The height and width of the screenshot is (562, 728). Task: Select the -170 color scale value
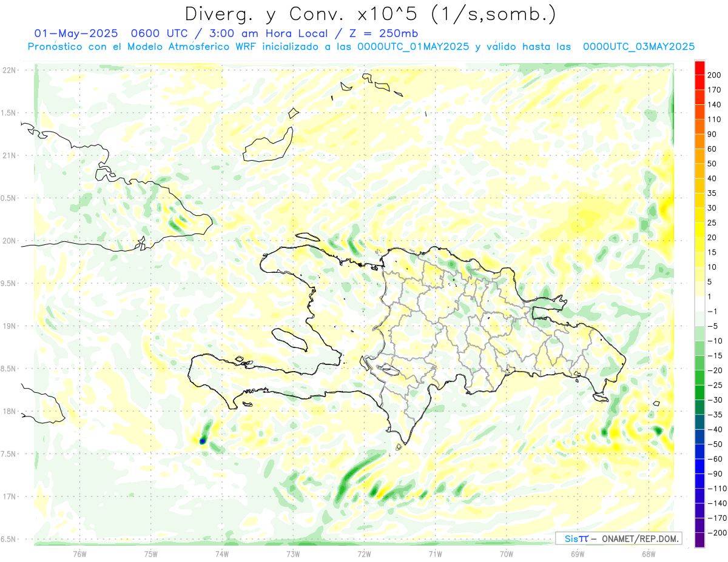718,518
